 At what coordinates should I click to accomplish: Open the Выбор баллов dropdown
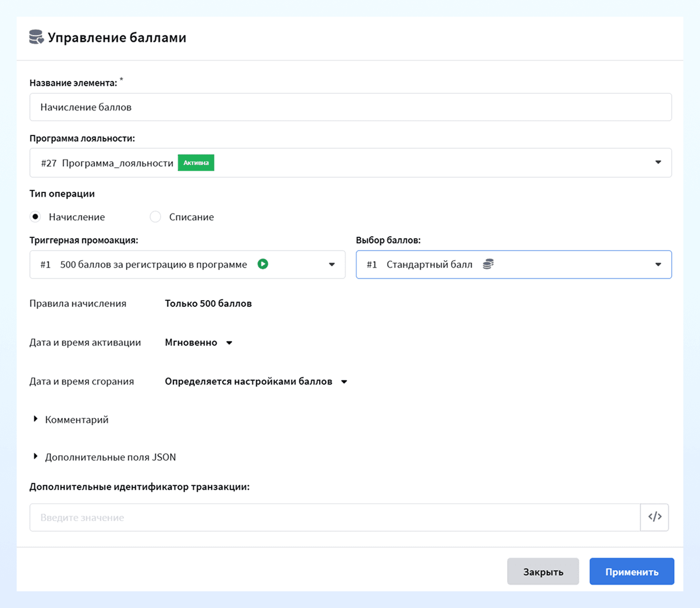pos(513,265)
